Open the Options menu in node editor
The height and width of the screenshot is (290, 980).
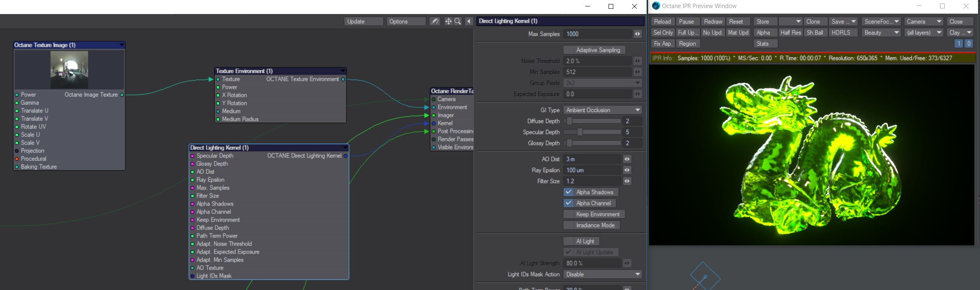(406, 22)
